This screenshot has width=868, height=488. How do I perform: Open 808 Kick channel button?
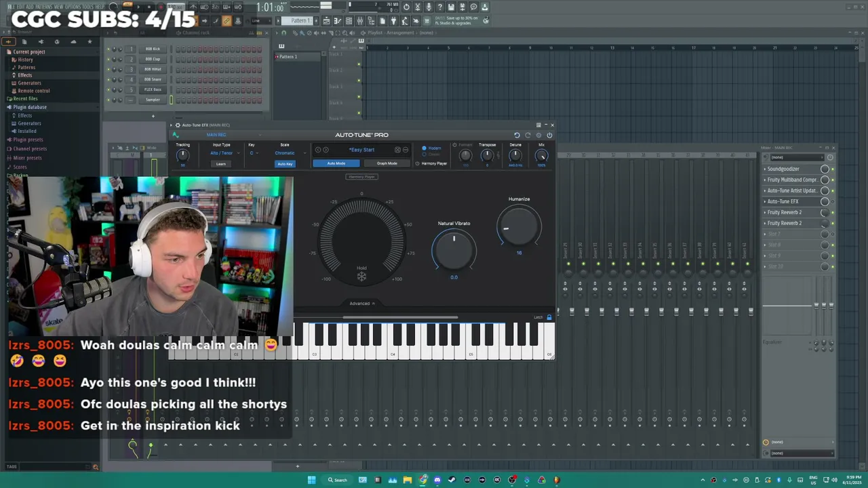pyautogui.click(x=153, y=49)
